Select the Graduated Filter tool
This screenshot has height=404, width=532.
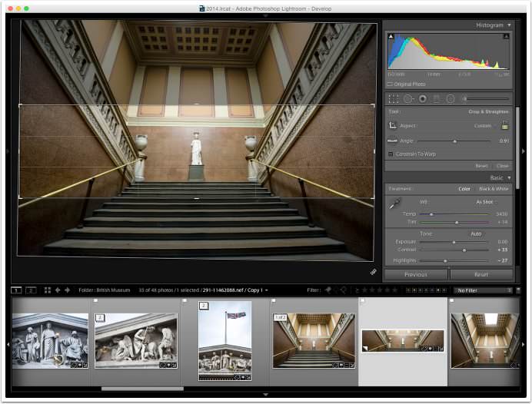(x=437, y=99)
